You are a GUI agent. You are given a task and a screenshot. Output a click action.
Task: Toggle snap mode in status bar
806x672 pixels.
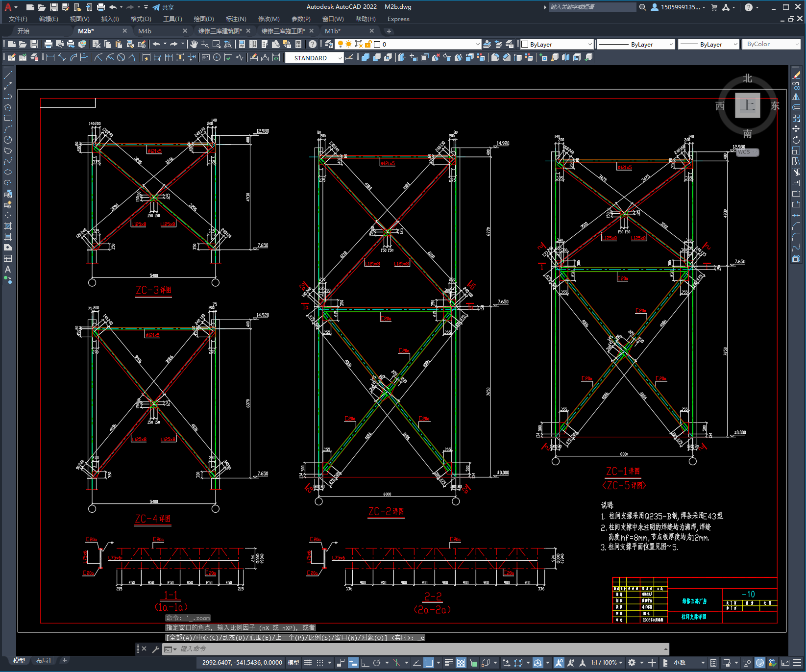point(320,663)
